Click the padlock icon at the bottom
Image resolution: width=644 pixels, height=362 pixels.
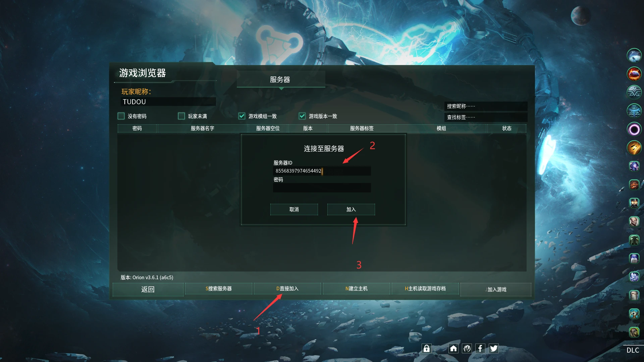click(x=426, y=348)
